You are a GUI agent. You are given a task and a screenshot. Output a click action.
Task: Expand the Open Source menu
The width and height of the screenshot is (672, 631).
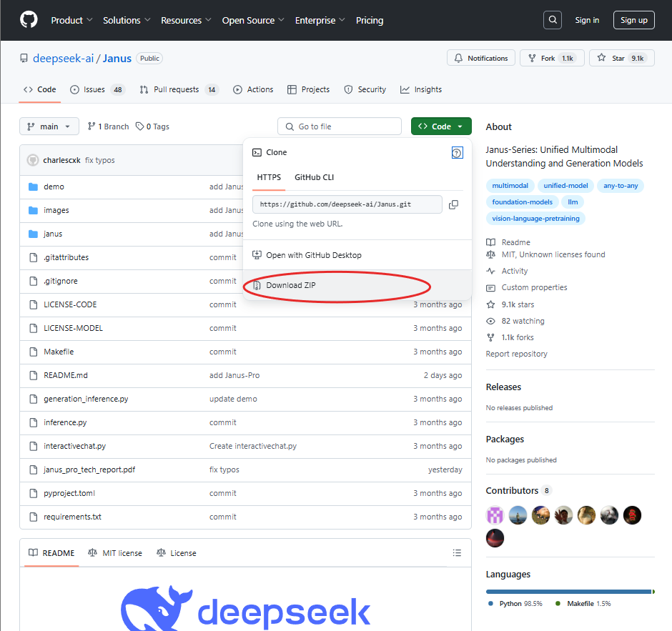coord(253,20)
